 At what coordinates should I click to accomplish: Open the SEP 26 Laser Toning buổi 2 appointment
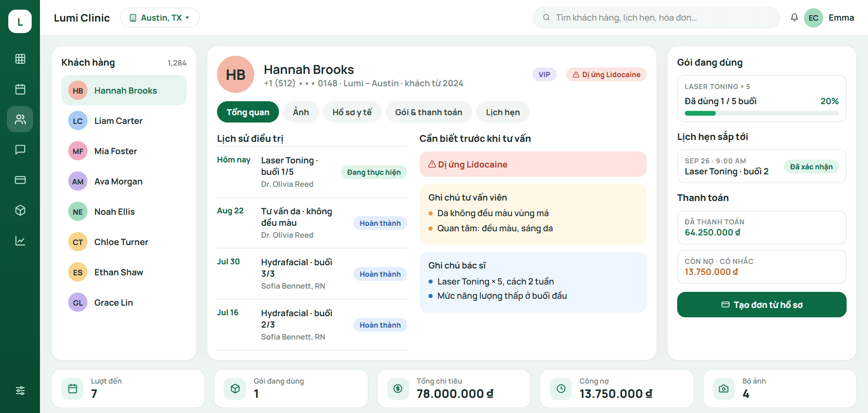(x=761, y=166)
